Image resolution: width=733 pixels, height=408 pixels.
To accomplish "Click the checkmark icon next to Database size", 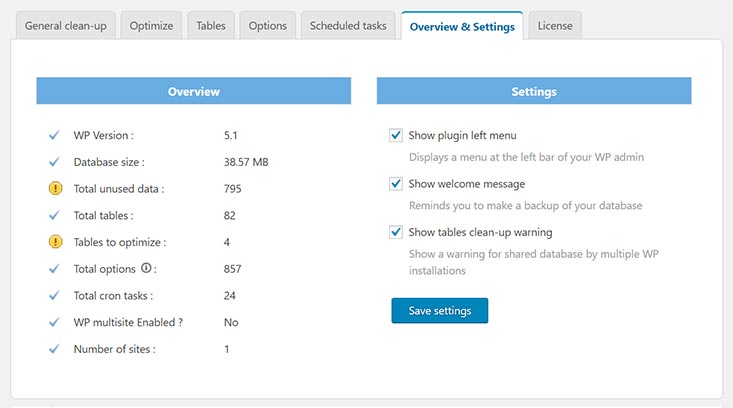I will pos(54,162).
